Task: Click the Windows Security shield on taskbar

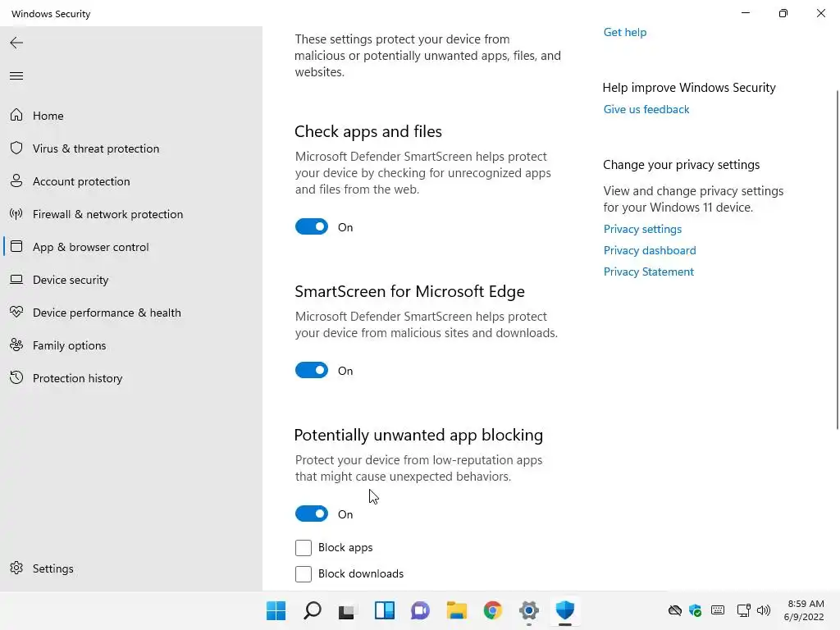Action: 564,610
